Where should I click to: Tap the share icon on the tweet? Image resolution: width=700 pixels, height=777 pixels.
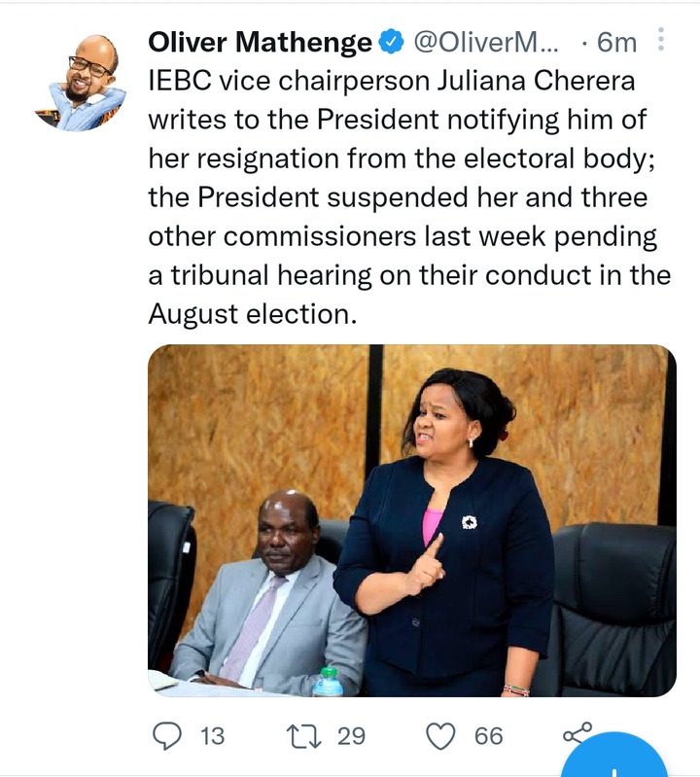[577, 733]
